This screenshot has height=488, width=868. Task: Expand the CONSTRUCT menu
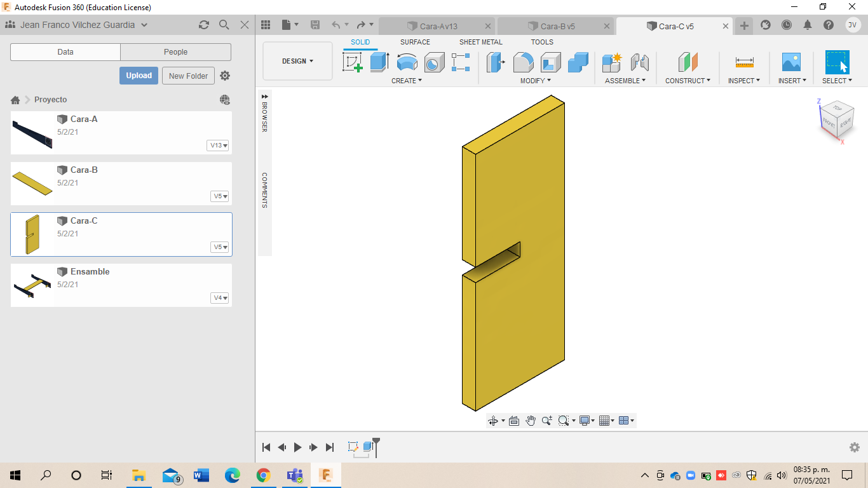tap(688, 81)
